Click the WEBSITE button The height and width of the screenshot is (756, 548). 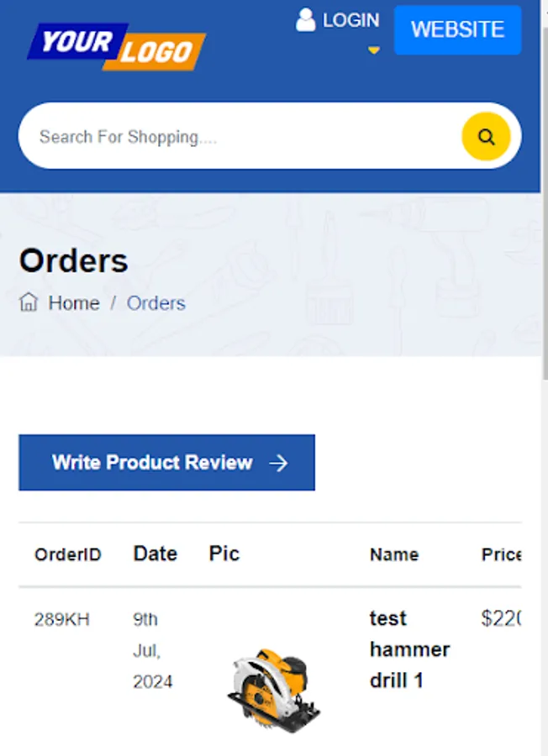457,29
